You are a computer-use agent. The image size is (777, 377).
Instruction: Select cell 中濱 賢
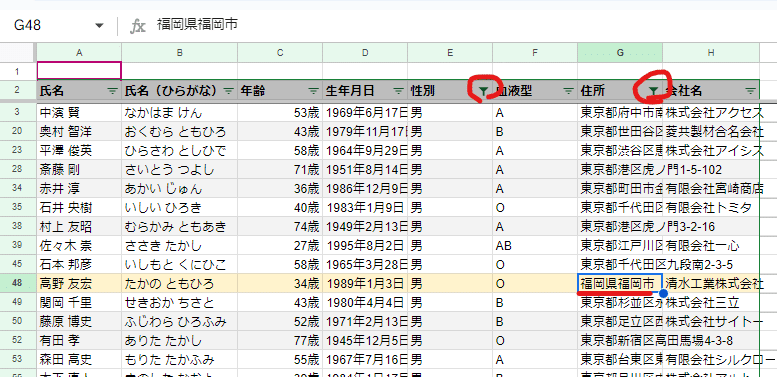pyautogui.click(x=79, y=112)
